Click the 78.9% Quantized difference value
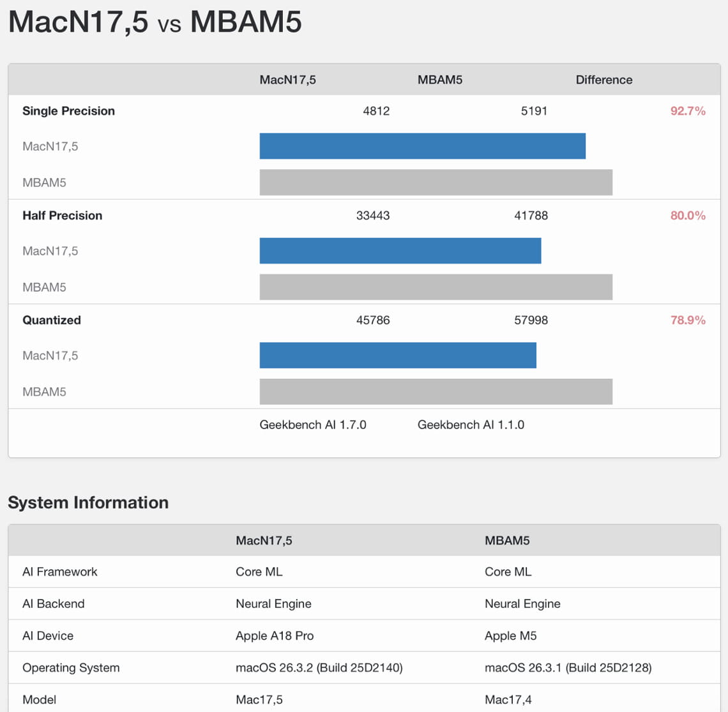This screenshot has width=728, height=712. point(687,321)
